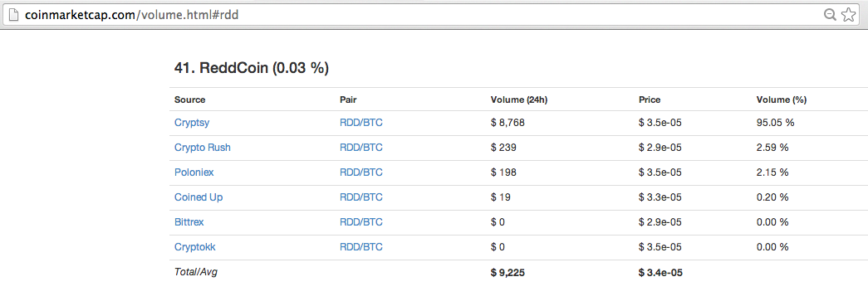The image size is (868, 306).
Task: Select the Coined Up price $ 3.3e-05
Action: click(660, 197)
